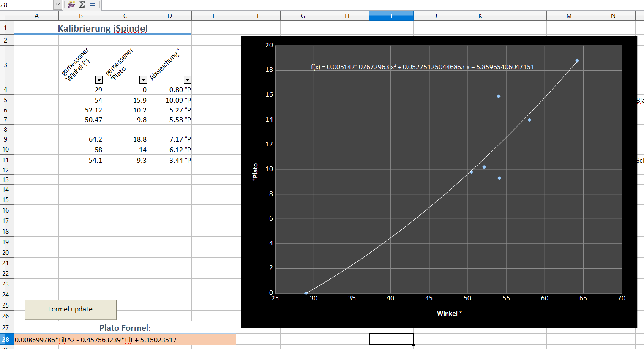
Task: Expand the Name Box dropdown
Action: [58, 5]
